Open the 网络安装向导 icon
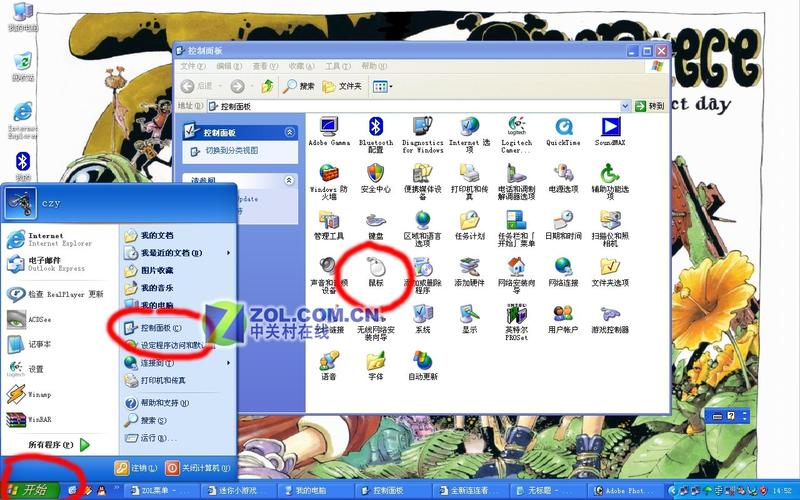 pyautogui.click(x=516, y=276)
